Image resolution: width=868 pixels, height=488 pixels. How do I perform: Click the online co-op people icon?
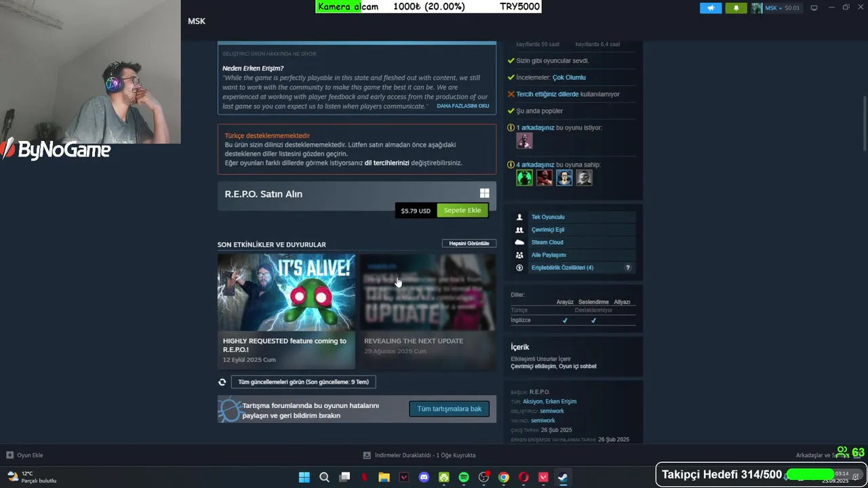[519, 230]
